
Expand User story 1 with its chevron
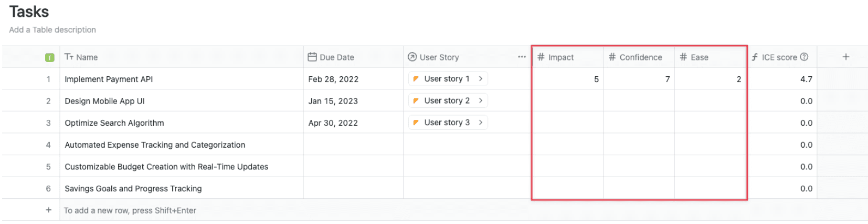point(480,78)
